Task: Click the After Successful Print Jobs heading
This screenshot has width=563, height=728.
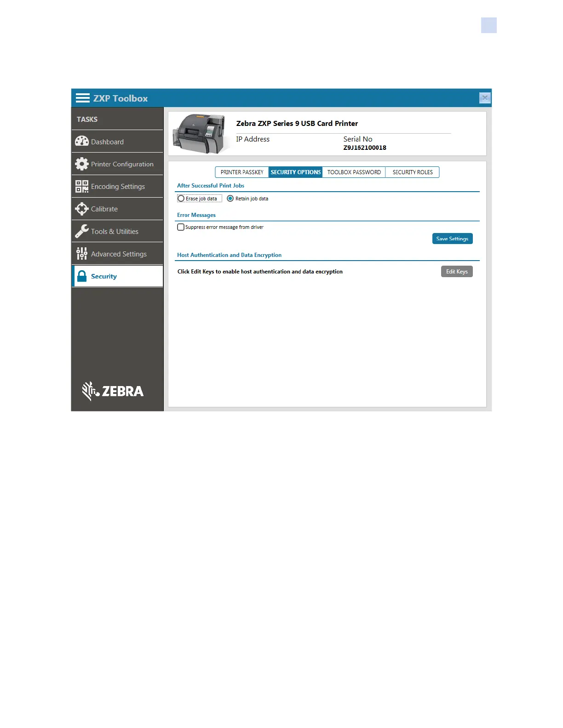Action: [211, 186]
